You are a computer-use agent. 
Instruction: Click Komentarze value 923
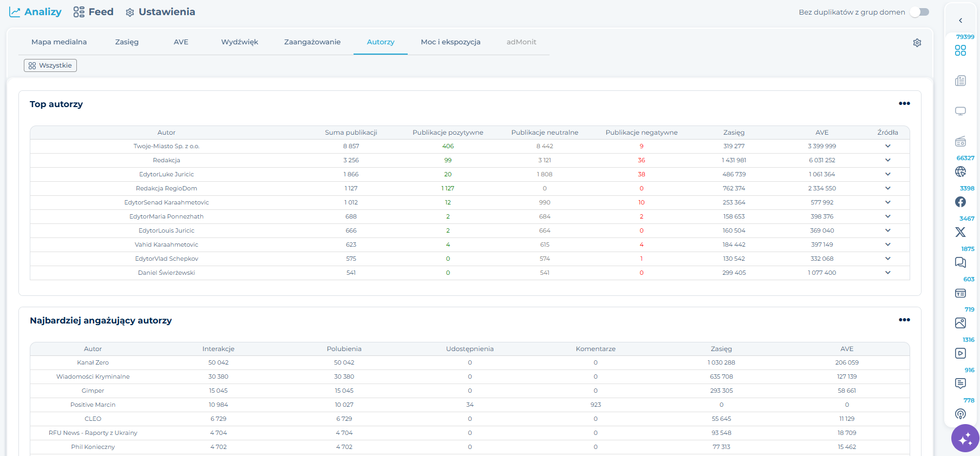point(596,405)
